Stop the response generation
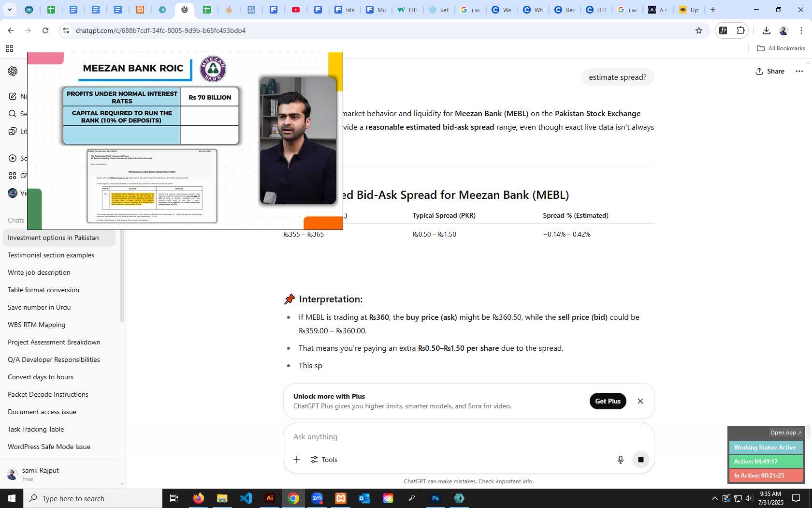This screenshot has width=812, height=508. (x=640, y=460)
